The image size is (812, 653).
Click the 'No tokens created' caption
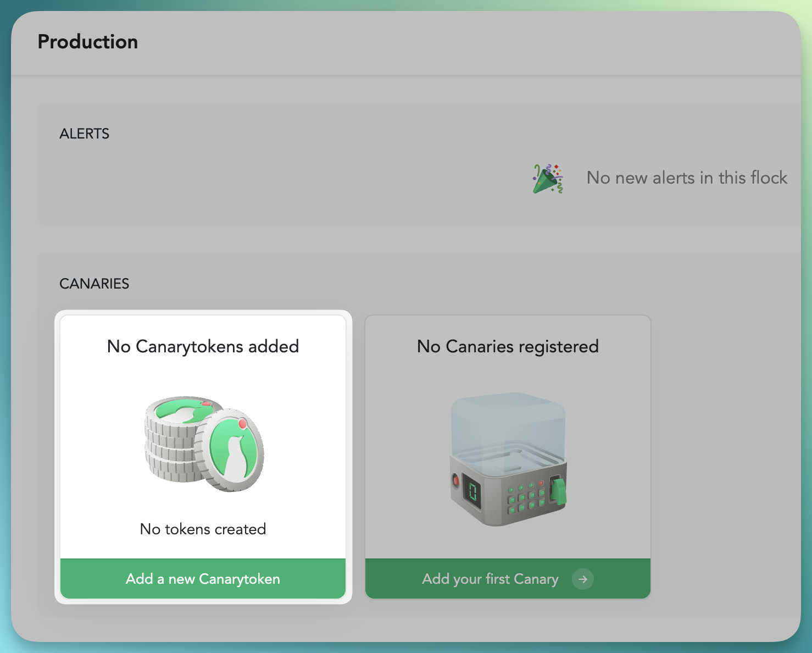click(203, 529)
